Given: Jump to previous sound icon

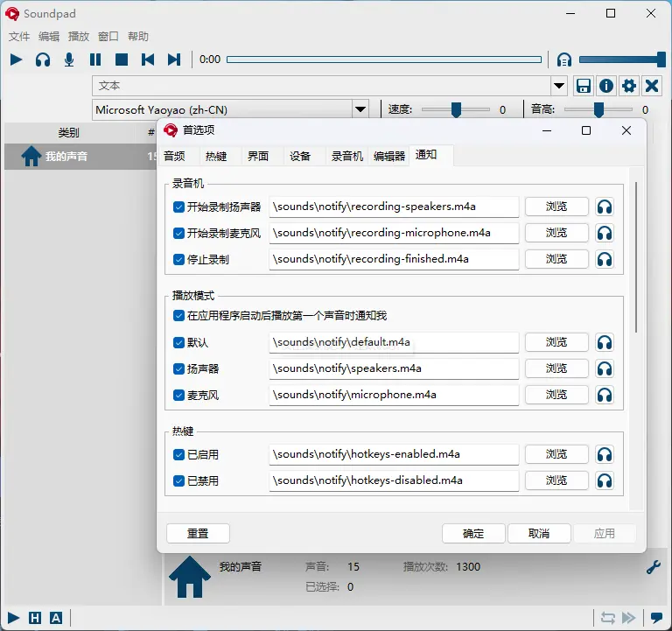Looking at the screenshot, I should click(148, 60).
